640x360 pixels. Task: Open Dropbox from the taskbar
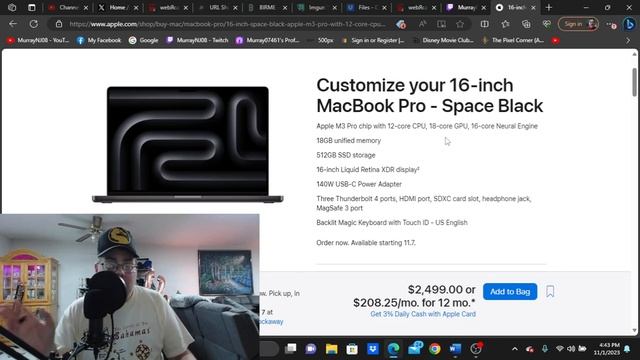click(373, 349)
